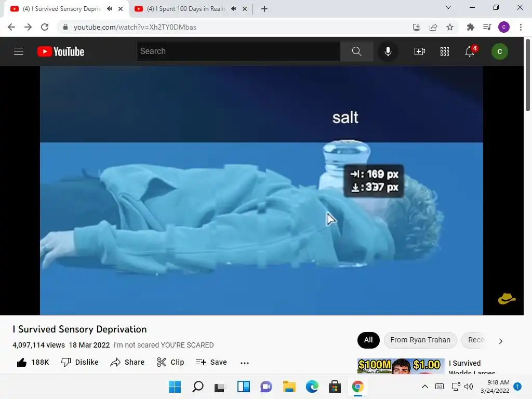The image size is (532, 399).
Task: Close the I Survived Sensory Deprivation tab
Action: (121, 9)
